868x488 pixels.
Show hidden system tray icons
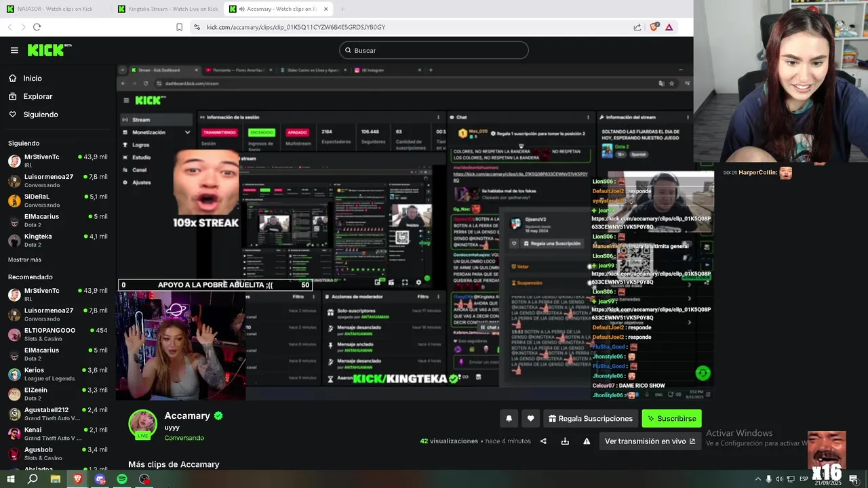tap(758, 479)
